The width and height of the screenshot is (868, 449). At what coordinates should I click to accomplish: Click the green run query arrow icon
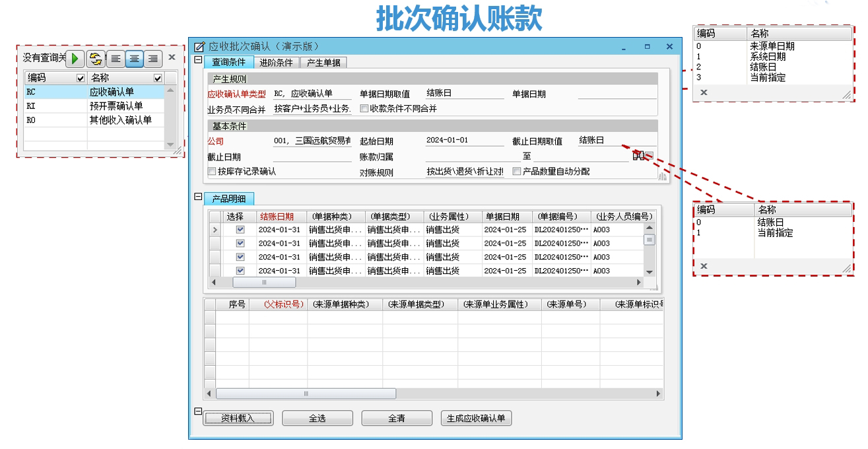pyautogui.click(x=75, y=58)
